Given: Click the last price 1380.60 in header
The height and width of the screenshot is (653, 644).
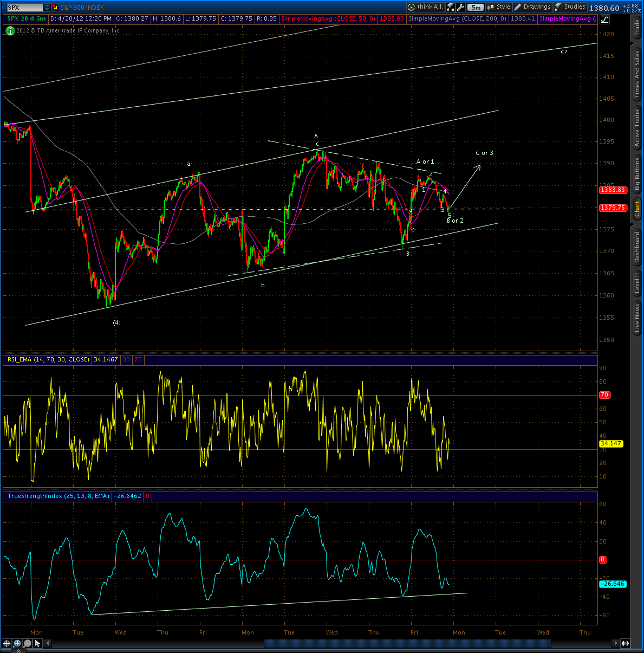Looking at the screenshot, I should tap(604, 8).
